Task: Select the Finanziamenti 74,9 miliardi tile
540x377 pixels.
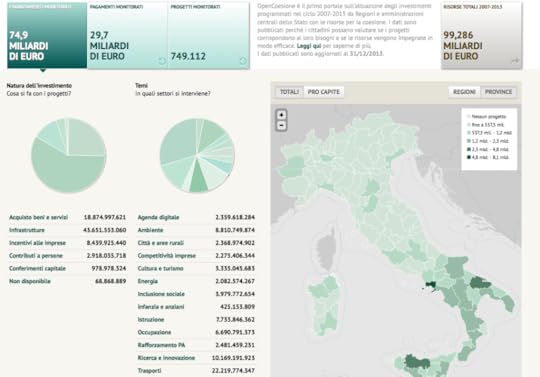Action: click(x=47, y=35)
